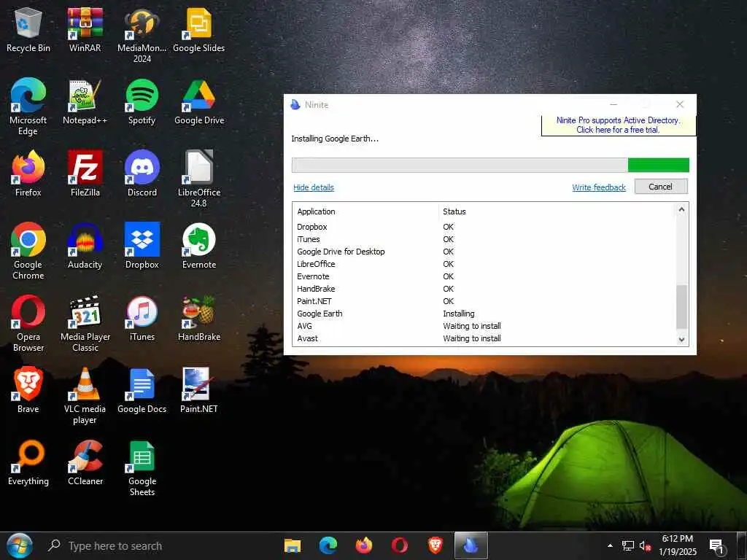
Task: Select the CCleaner desktop shortcut
Action: coord(85,463)
